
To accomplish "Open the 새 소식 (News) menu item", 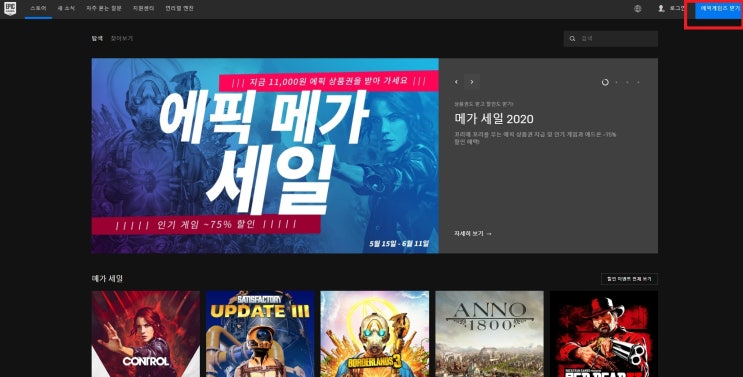I will [x=66, y=9].
